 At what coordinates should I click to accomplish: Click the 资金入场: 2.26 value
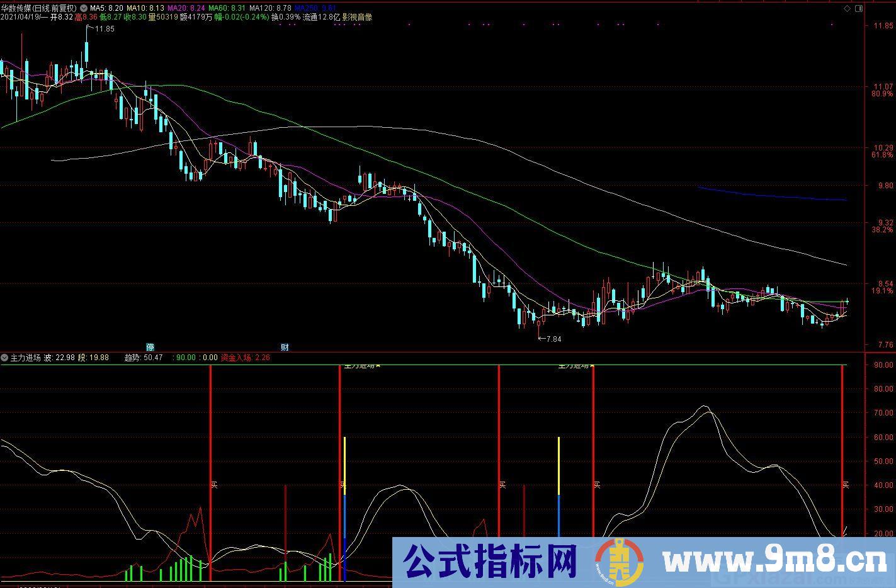[245, 358]
